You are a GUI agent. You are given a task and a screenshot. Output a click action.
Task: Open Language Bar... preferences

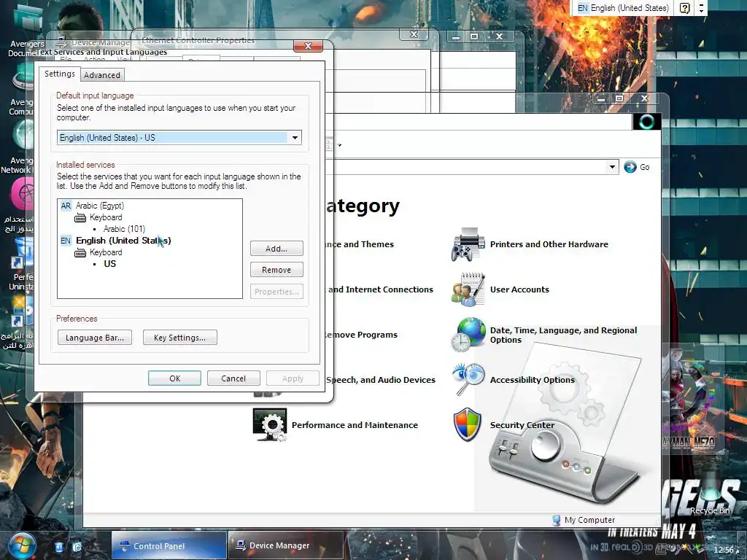(95, 338)
